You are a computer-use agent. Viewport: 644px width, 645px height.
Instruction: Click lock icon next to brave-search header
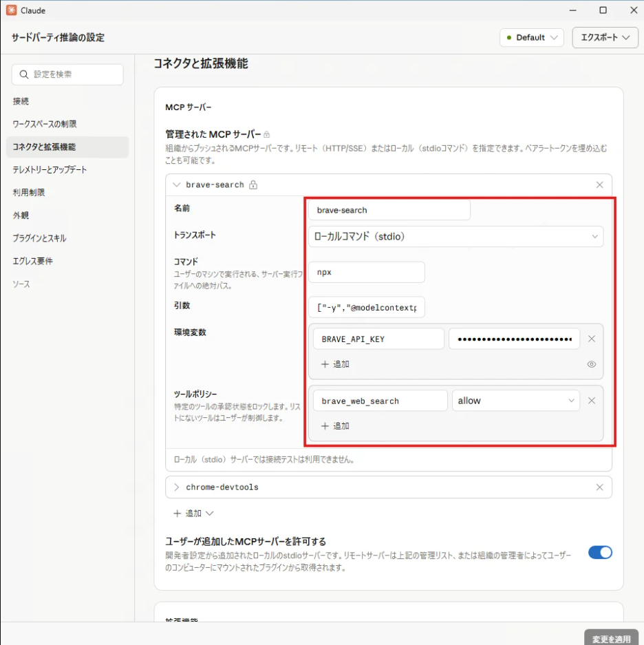tap(253, 184)
